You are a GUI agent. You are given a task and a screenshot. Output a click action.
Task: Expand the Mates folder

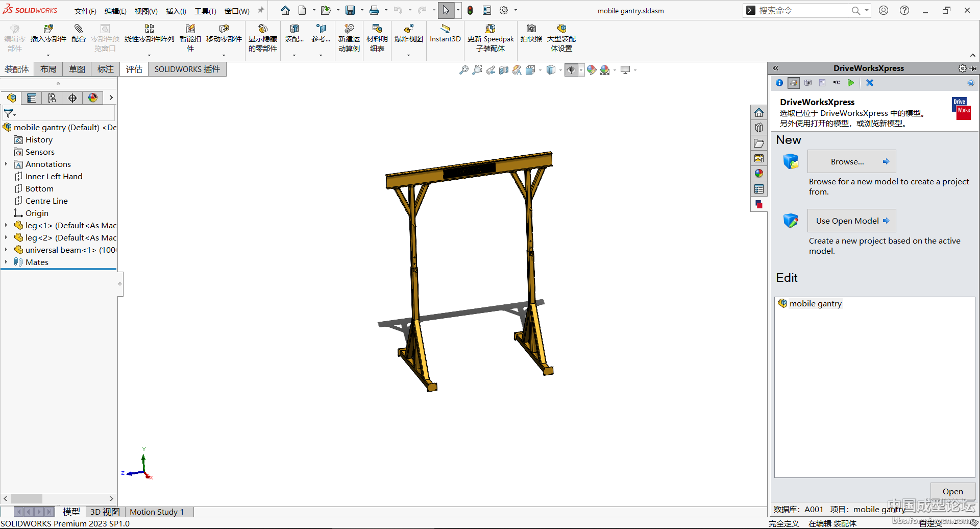[x=6, y=262]
